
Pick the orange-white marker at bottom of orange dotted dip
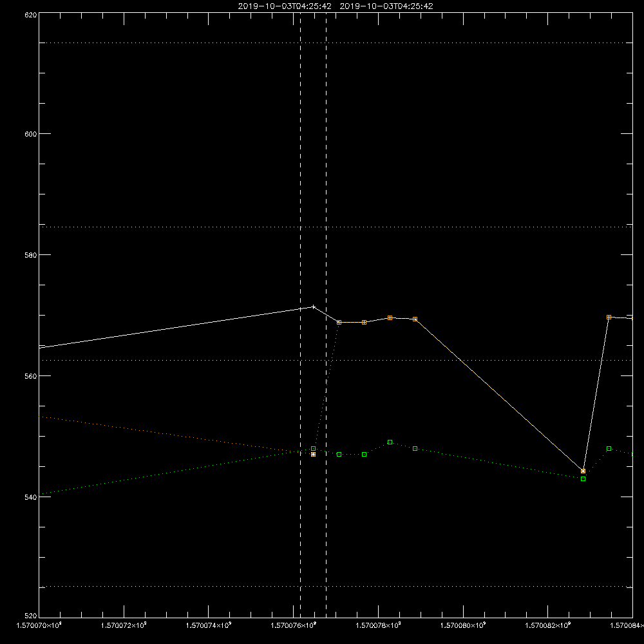point(314,455)
